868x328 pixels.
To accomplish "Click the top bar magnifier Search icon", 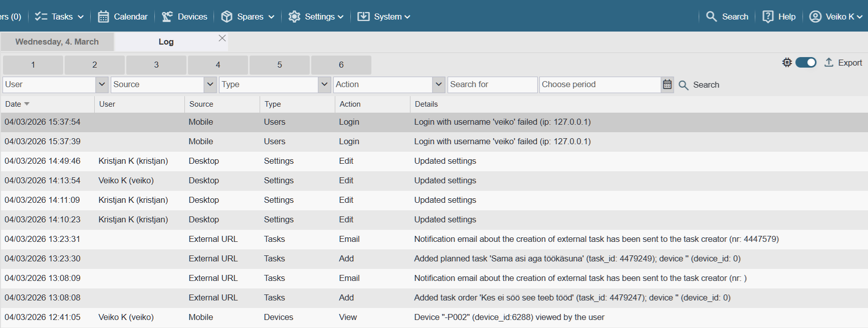I will pyautogui.click(x=711, y=17).
